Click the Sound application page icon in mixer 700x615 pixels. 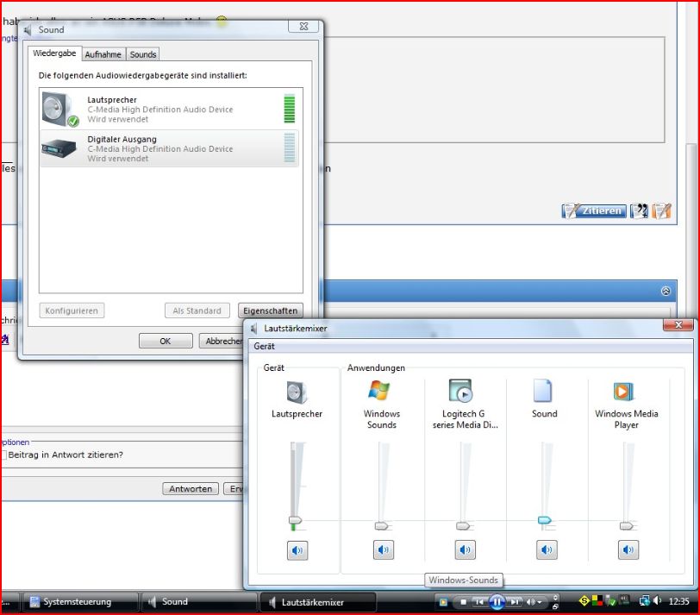point(543,391)
